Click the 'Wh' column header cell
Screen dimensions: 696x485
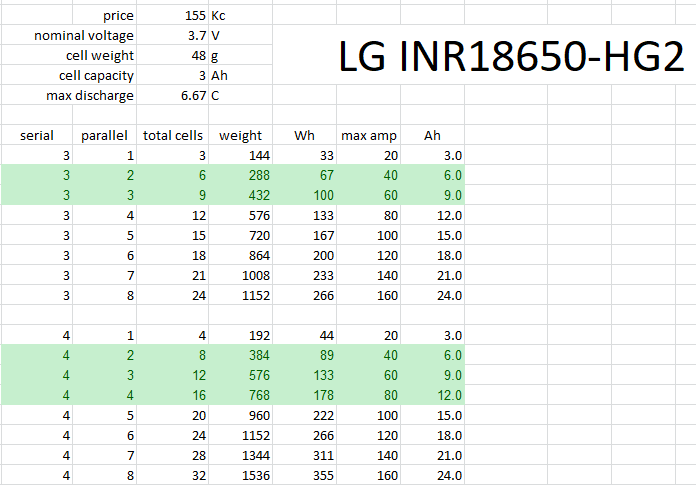tap(304, 136)
